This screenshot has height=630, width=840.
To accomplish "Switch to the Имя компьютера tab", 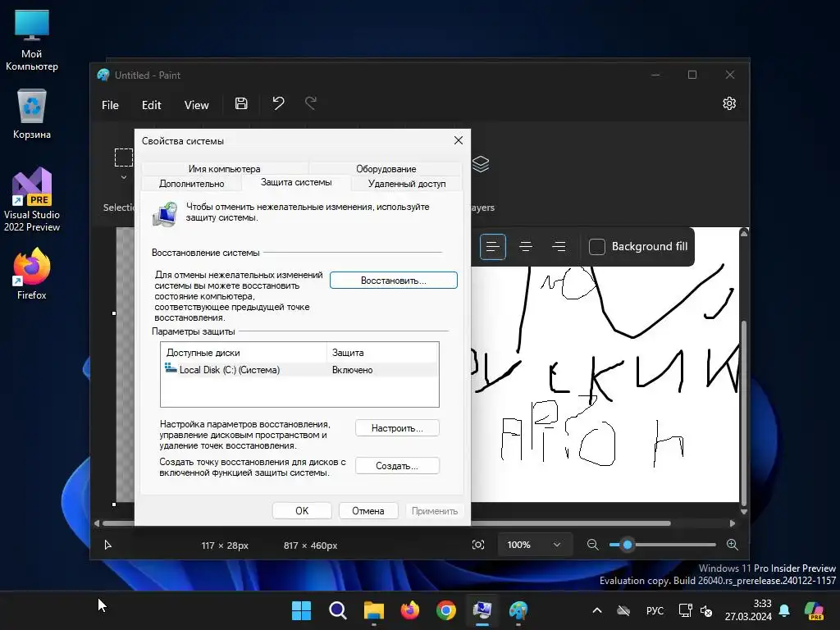I will 225,169.
